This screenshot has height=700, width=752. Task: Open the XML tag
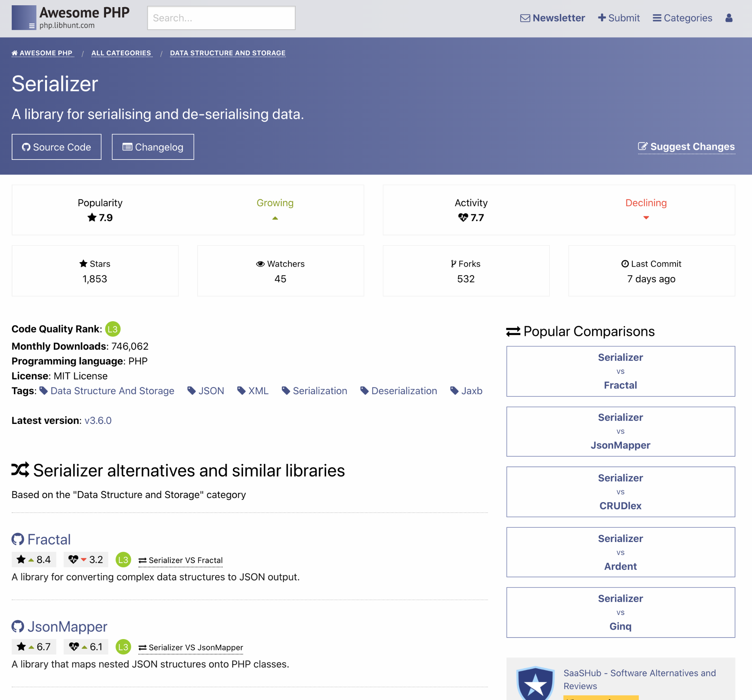coord(253,391)
